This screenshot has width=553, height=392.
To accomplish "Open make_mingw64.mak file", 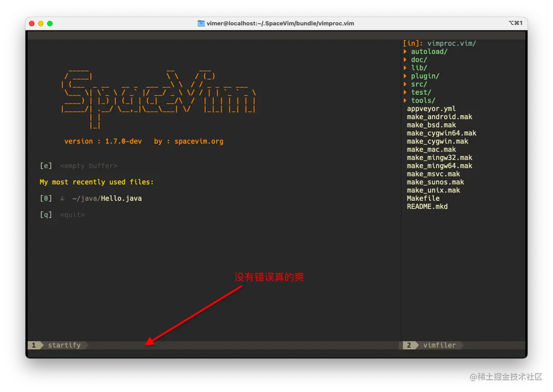I will pos(440,166).
